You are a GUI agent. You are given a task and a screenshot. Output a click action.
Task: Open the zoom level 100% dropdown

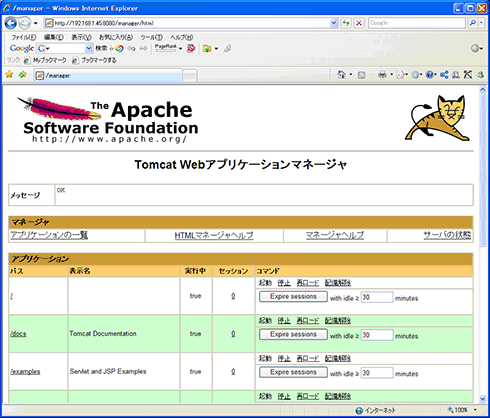pos(475,410)
